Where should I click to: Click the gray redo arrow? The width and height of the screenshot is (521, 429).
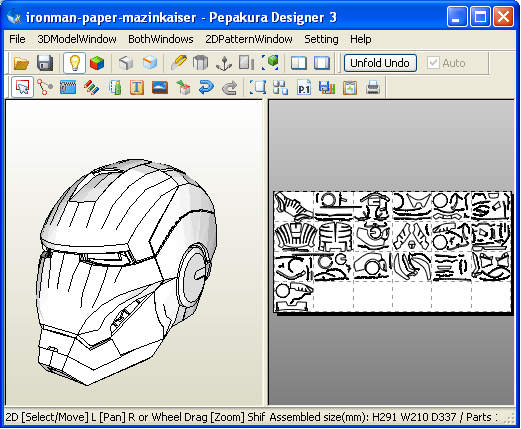[230, 88]
